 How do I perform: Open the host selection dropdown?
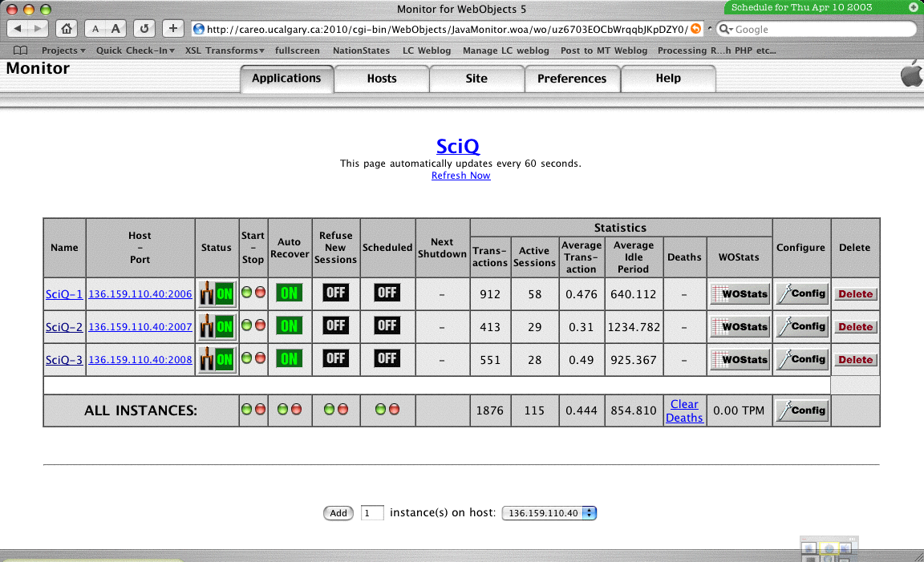pos(549,513)
